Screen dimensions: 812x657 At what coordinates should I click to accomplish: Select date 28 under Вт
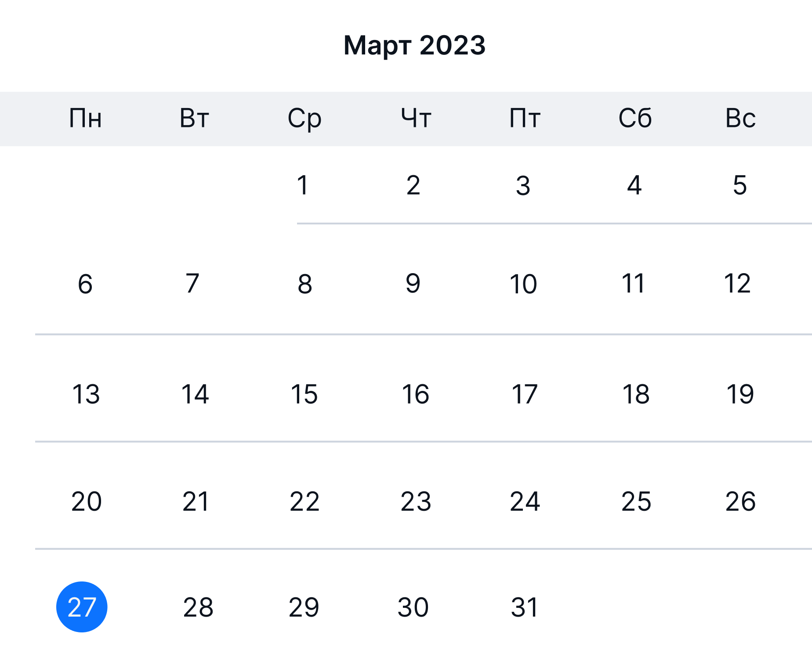[x=198, y=607]
